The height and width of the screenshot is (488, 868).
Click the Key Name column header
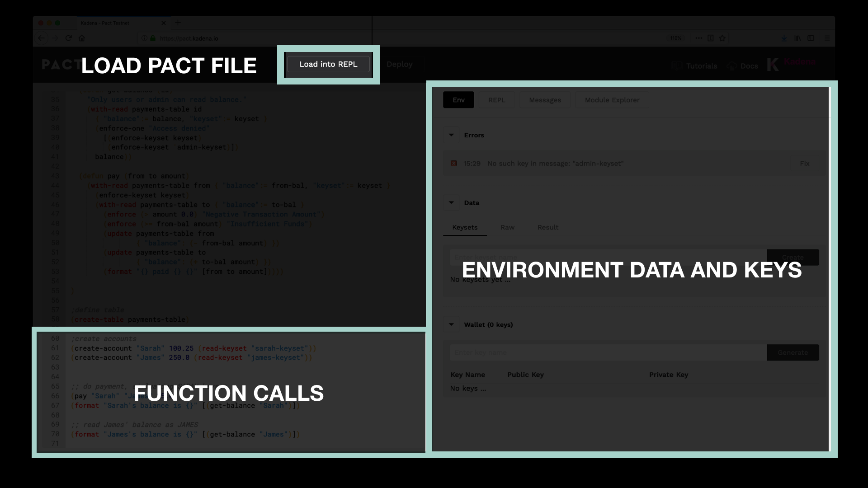(x=467, y=375)
